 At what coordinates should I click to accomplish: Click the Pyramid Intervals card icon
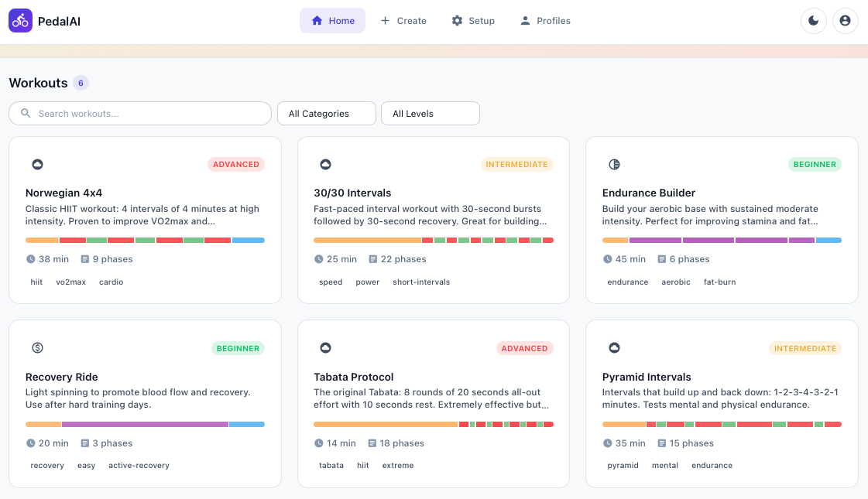[x=614, y=348]
